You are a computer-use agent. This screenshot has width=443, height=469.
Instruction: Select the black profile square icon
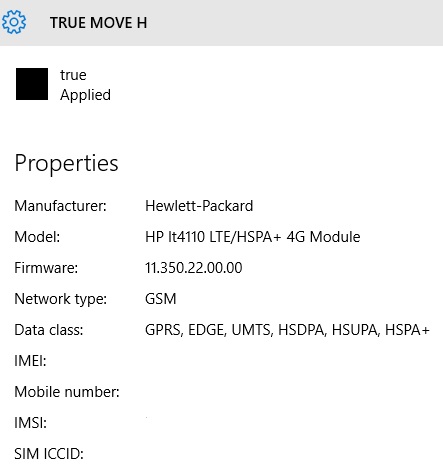(32, 84)
